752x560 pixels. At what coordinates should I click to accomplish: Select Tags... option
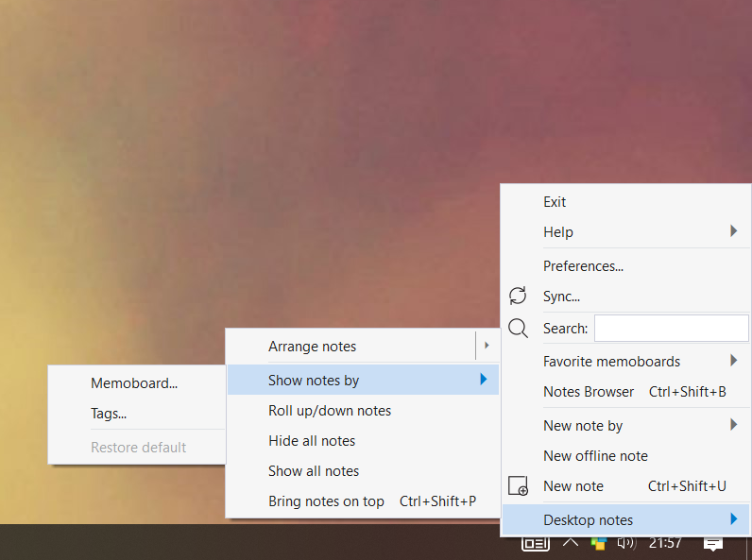pos(137,414)
